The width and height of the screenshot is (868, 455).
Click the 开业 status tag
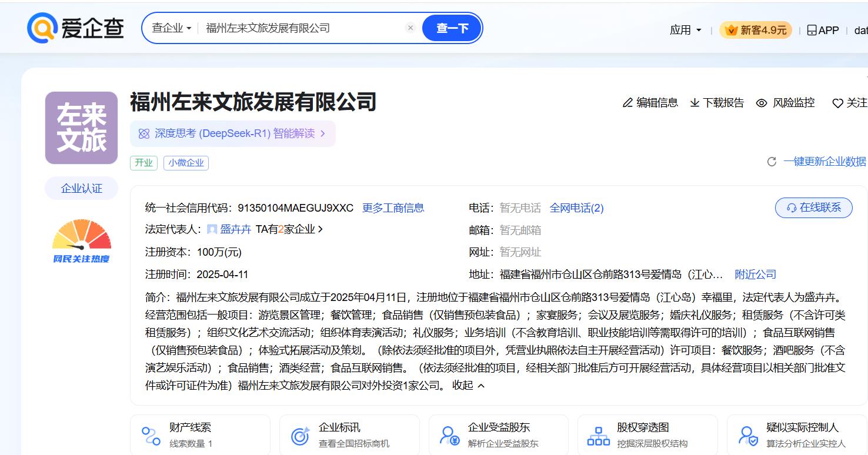(x=143, y=162)
